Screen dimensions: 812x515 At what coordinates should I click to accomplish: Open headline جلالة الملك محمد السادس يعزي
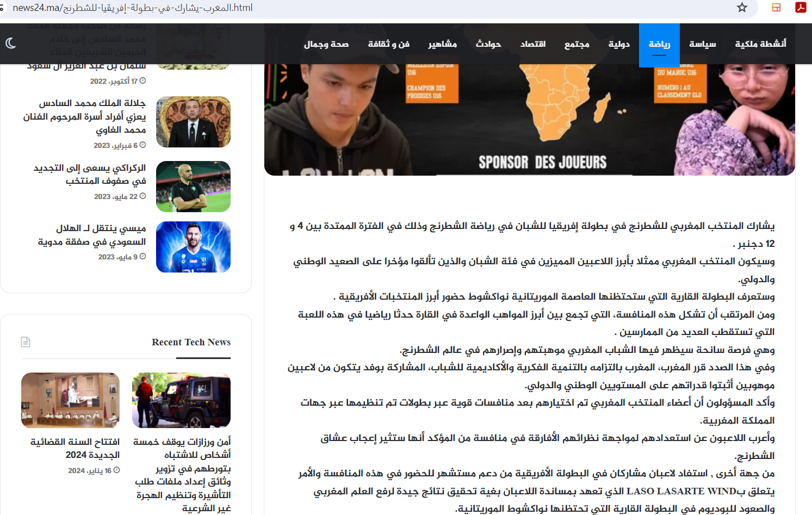(x=84, y=116)
